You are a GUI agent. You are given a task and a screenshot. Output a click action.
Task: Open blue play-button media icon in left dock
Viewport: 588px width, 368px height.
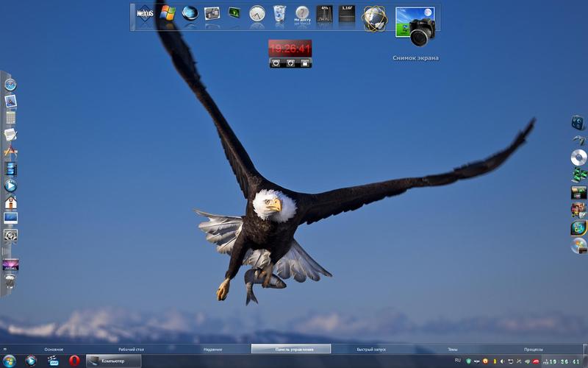10,185
